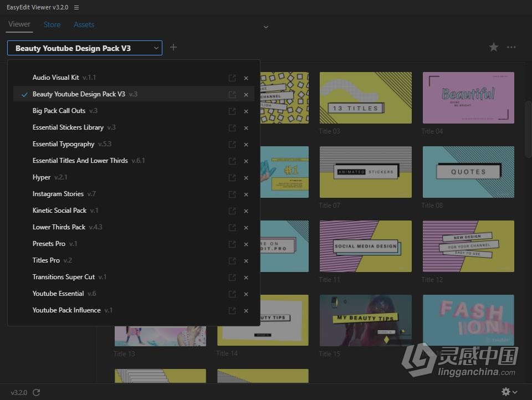Open the Title 03 '13 Titles' thumbnail
Screen dimensions: 532x400
[365, 98]
